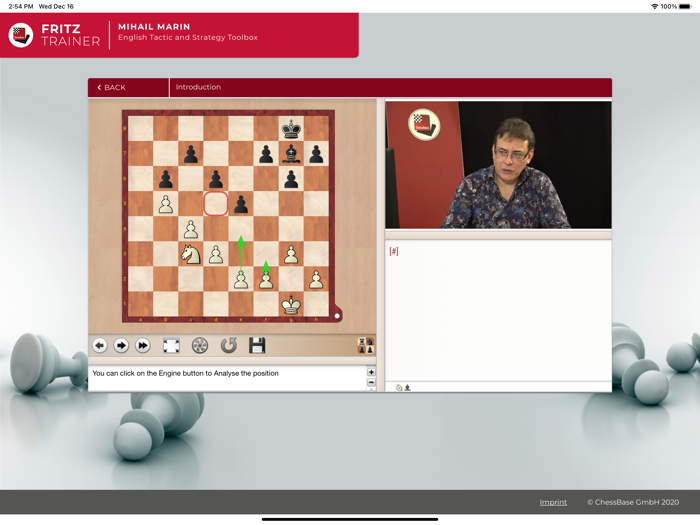
Task: Select the black pawn on c7
Action: (x=191, y=154)
